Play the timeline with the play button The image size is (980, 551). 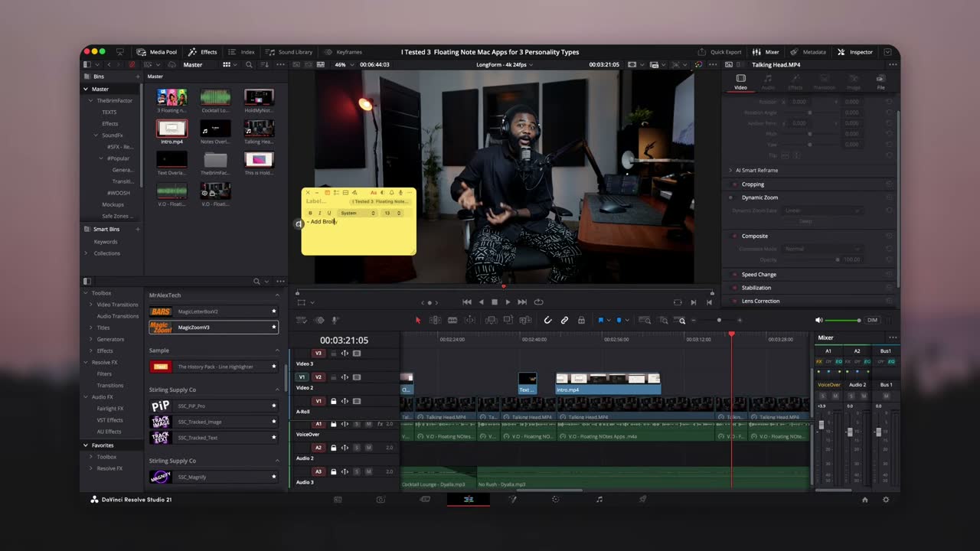coord(508,302)
